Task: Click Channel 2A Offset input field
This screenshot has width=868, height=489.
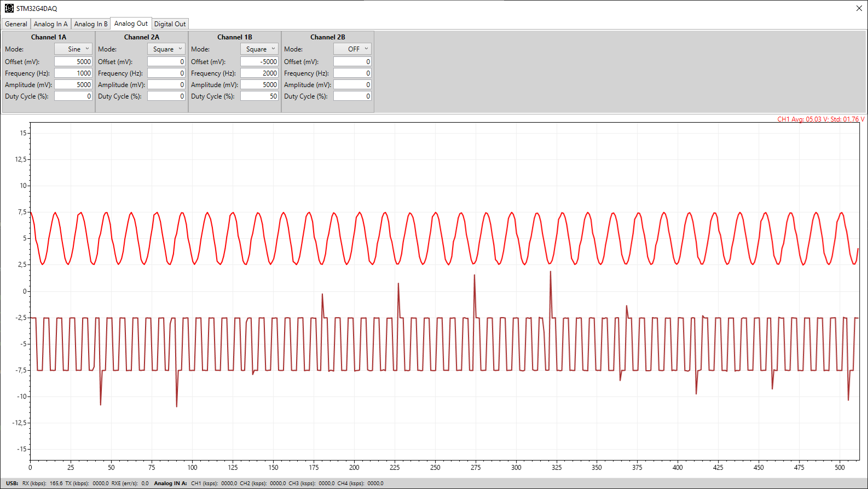Action: tap(166, 62)
